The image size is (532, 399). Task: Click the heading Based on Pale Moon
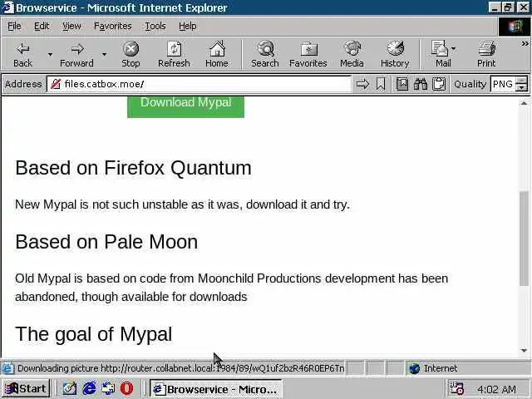tap(106, 242)
